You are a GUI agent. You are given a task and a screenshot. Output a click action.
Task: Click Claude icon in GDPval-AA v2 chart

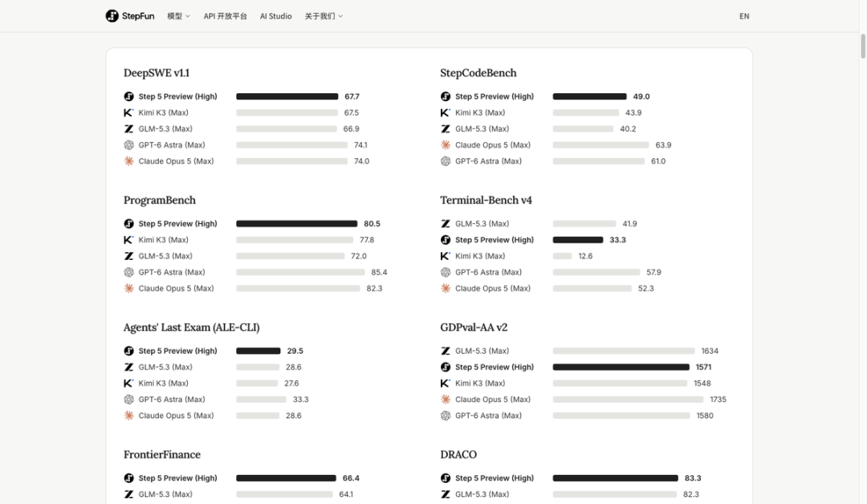(x=446, y=399)
